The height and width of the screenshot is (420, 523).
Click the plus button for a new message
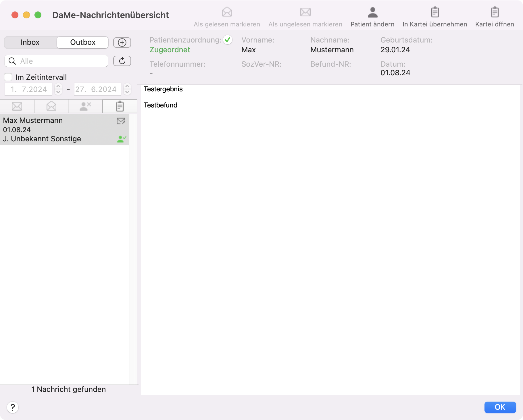coord(122,43)
